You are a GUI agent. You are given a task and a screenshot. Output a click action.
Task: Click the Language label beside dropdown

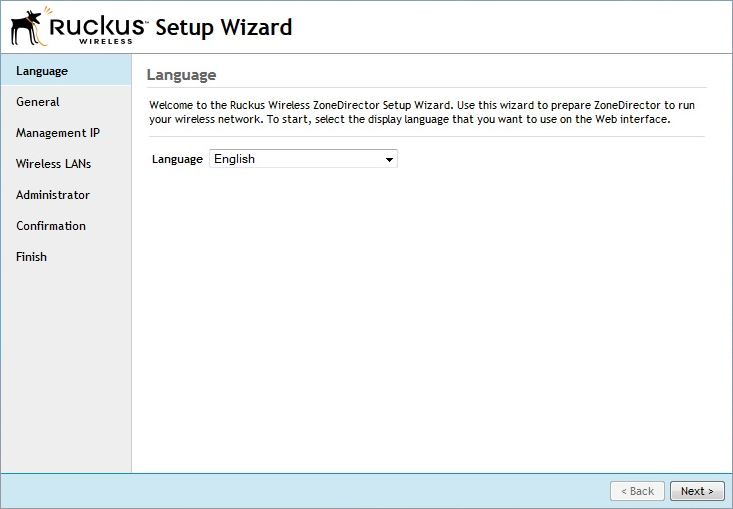click(x=177, y=159)
